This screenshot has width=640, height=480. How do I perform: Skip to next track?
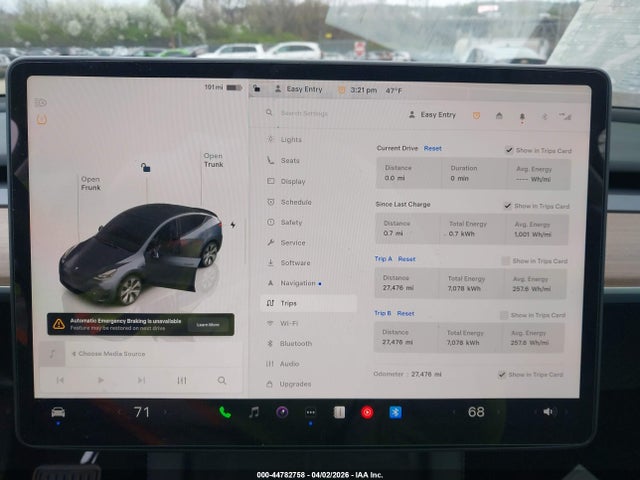(x=141, y=380)
